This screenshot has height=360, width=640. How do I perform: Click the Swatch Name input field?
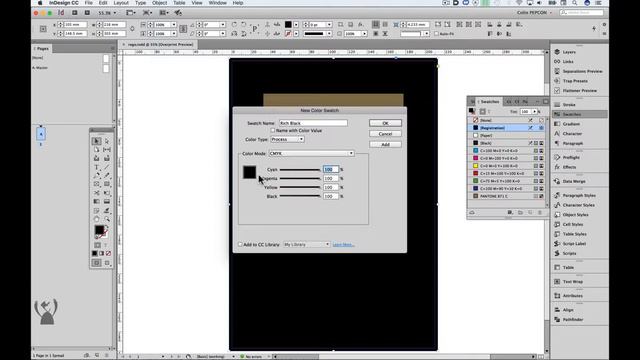click(313, 123)
